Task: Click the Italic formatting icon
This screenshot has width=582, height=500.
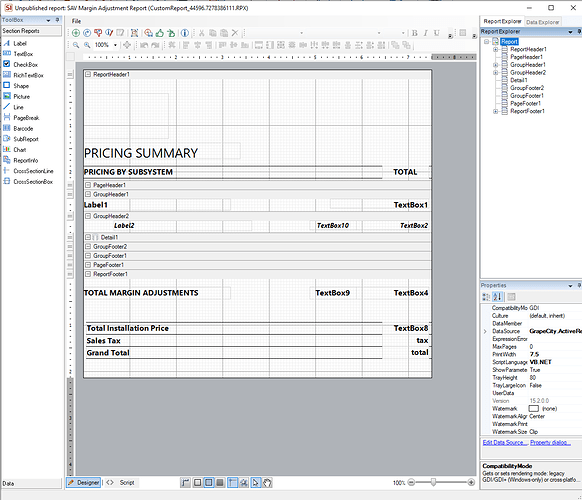Action: (x=426, y=33)
